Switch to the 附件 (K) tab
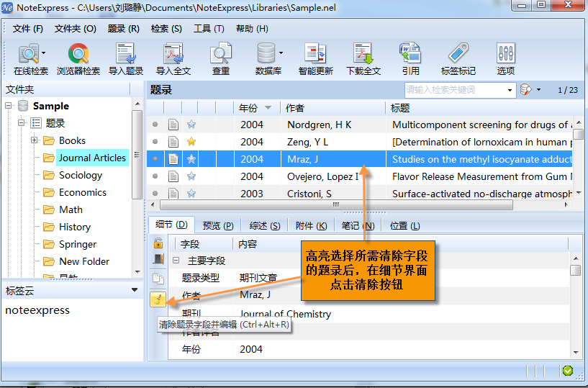This screenshot has height=388, width=588. click(x=311, y=226)
